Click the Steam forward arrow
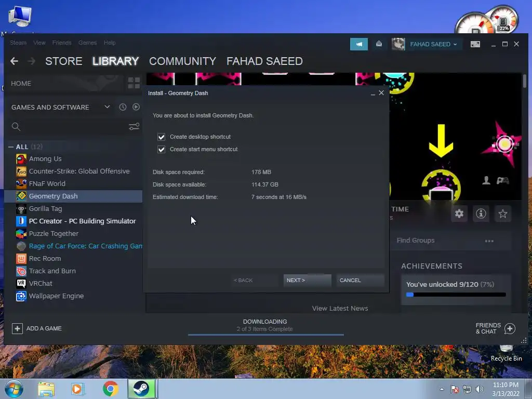532x399 pixels. (31, 61)
